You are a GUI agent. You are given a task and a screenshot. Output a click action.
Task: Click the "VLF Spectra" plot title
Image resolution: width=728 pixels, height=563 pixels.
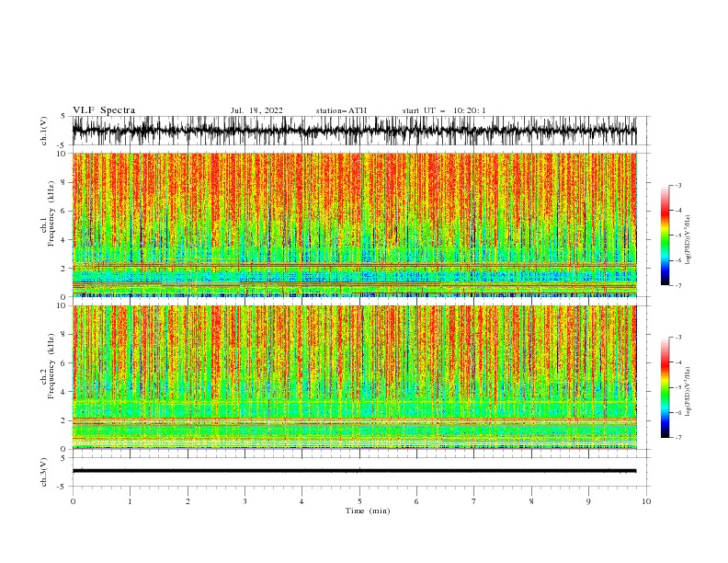(x=104, y=110)
